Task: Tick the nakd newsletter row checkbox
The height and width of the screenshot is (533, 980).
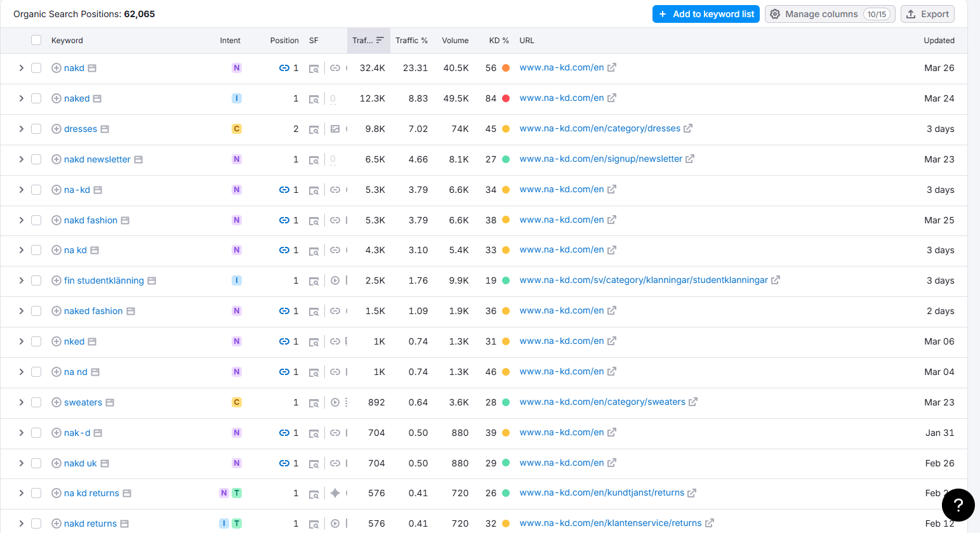Action: coord(36,159)
